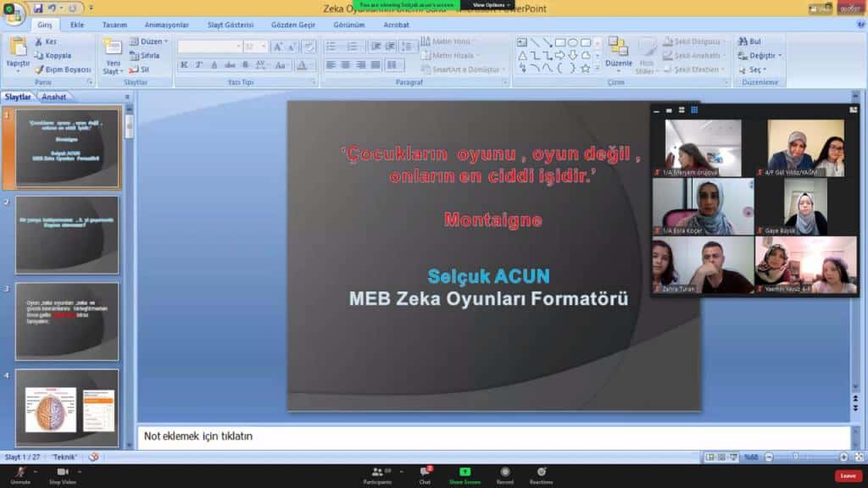Viewport: 868px width, 488px height.
Task: Select slide 4 thumbnail with brain image
Action: coord(67,408)
